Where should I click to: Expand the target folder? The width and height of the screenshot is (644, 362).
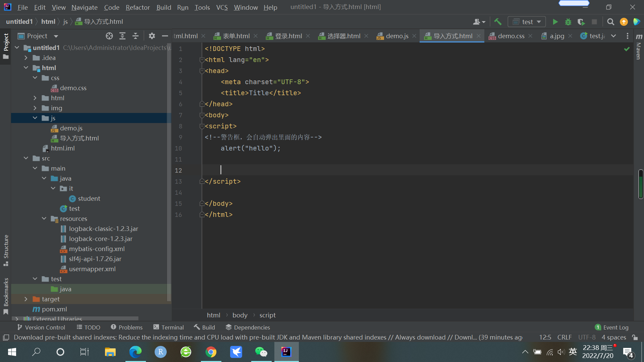coord(26,299)
